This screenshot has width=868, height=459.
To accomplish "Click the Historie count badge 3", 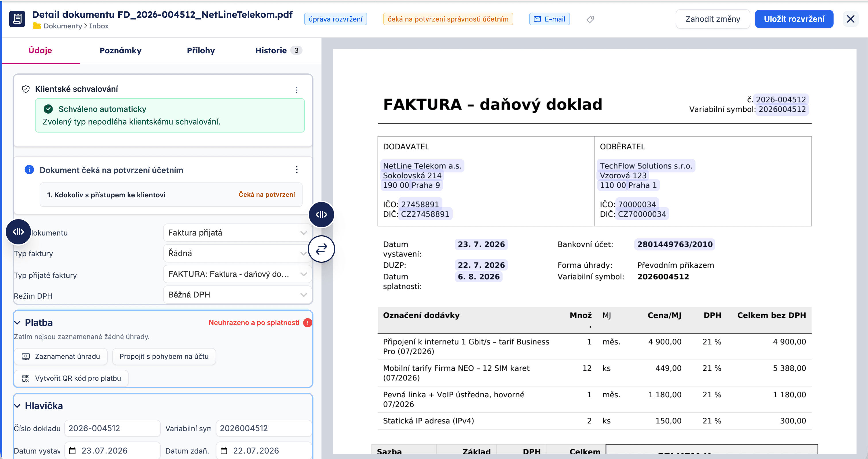I will (296, 50).
